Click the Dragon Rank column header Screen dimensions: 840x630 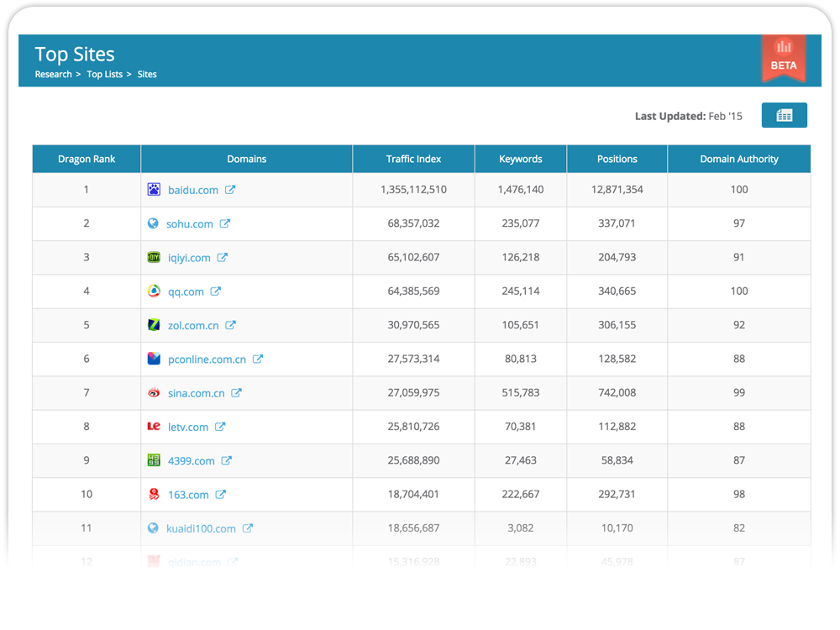coord(87,159)
